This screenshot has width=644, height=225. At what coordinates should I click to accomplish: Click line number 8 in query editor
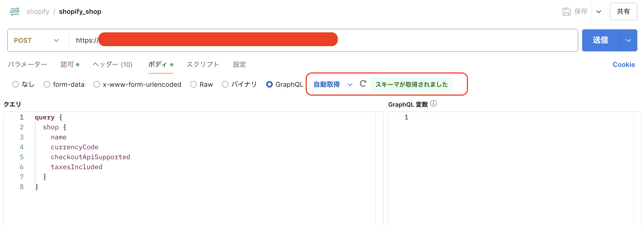point(22,187)
